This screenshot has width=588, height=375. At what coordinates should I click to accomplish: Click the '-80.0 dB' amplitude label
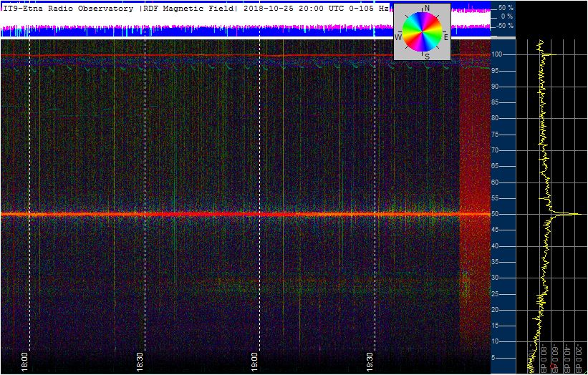tap(542, 358)
